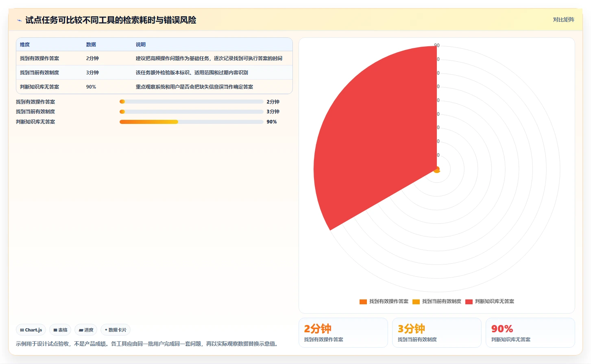
Task: Click progress label 找到有效操作答案
Action: (x=35, y=102)
